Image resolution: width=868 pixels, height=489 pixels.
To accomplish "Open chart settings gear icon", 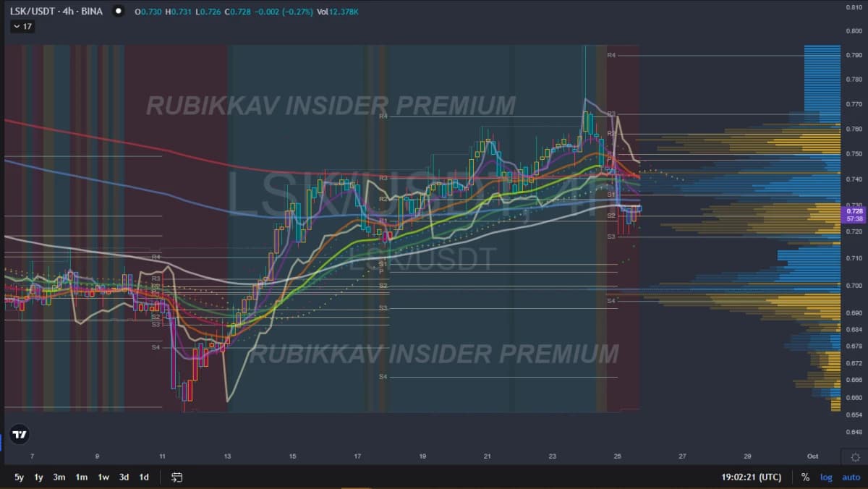I will pos(855,457).
